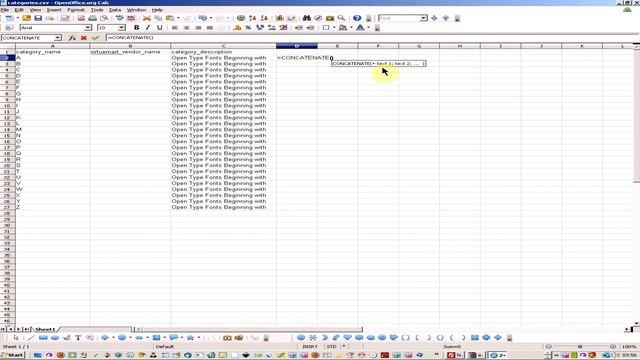
Task: Click zoom in plus button in status bar
Action: click(x=613, y=347)
